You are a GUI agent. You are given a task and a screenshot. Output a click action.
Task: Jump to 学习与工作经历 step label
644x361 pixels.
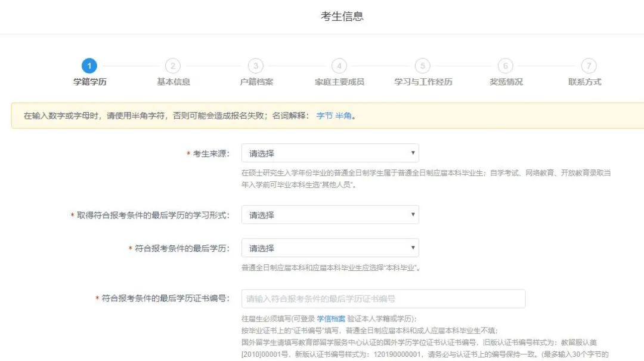[423, 82]
